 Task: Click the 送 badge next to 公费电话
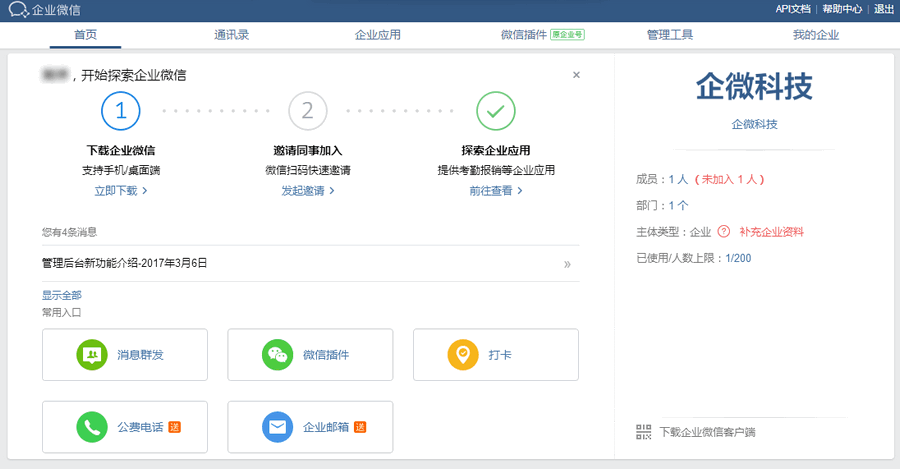pos(174,427)
